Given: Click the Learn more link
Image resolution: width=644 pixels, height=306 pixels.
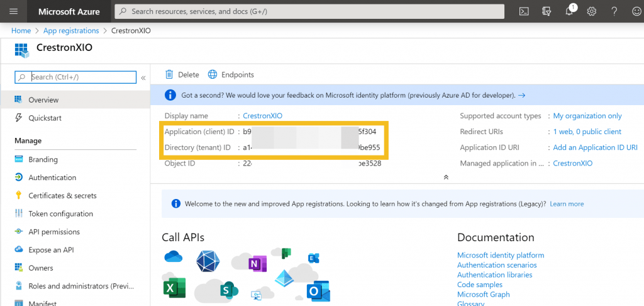Looking at the screenshot, I should pos(567,203).
